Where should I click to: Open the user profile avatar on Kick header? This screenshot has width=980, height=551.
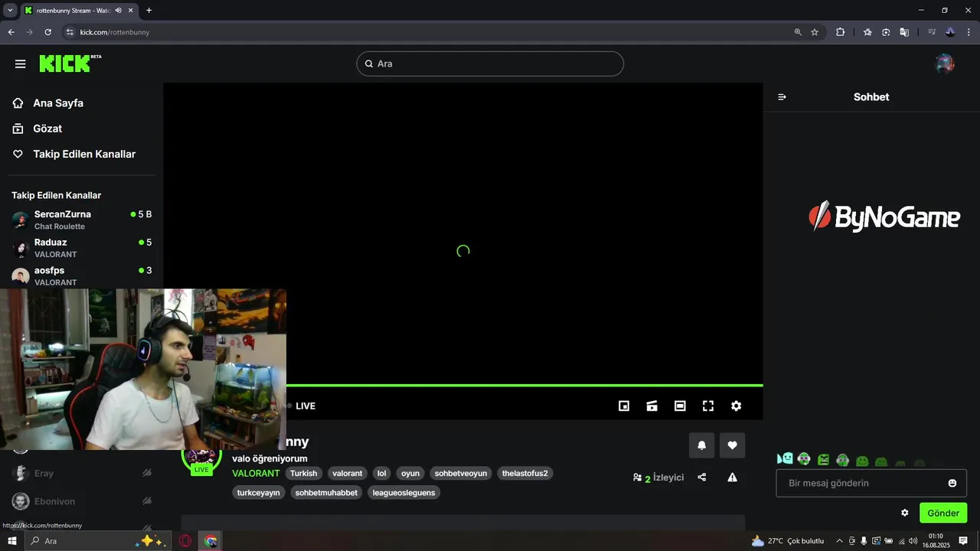coord(945,64)
